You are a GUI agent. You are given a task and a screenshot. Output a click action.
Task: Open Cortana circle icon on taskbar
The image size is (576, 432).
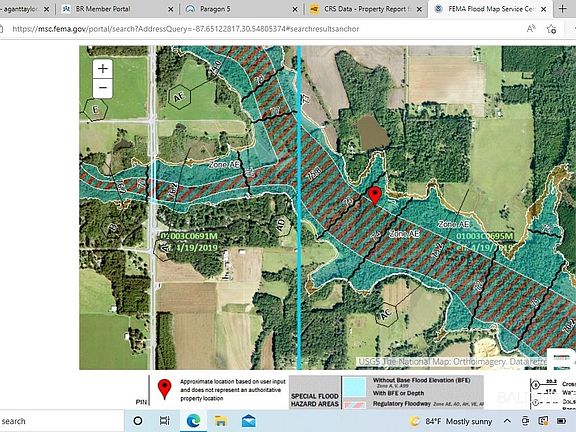click(138, 421)
